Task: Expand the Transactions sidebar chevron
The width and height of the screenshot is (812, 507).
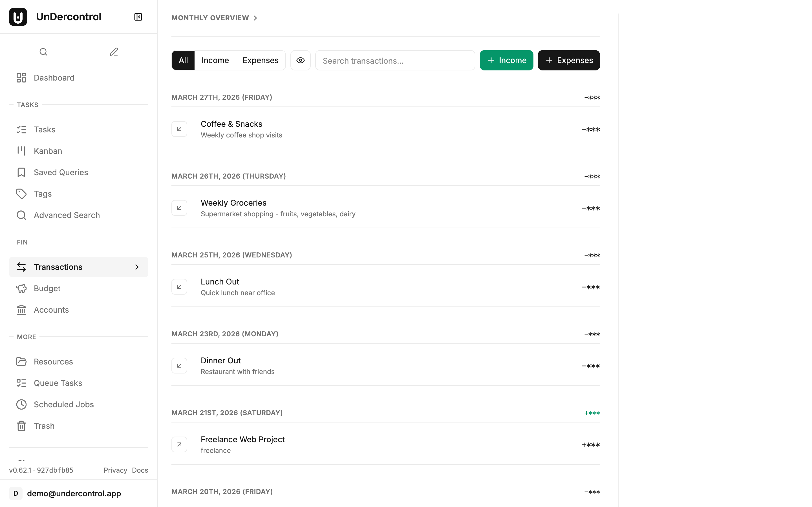Action: click(136, 267)
